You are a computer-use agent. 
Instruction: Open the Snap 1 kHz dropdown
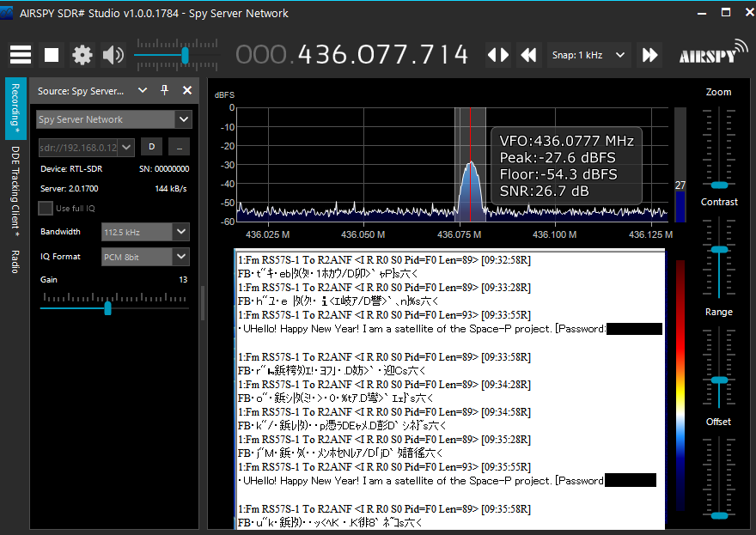click(x=588, y=55)
